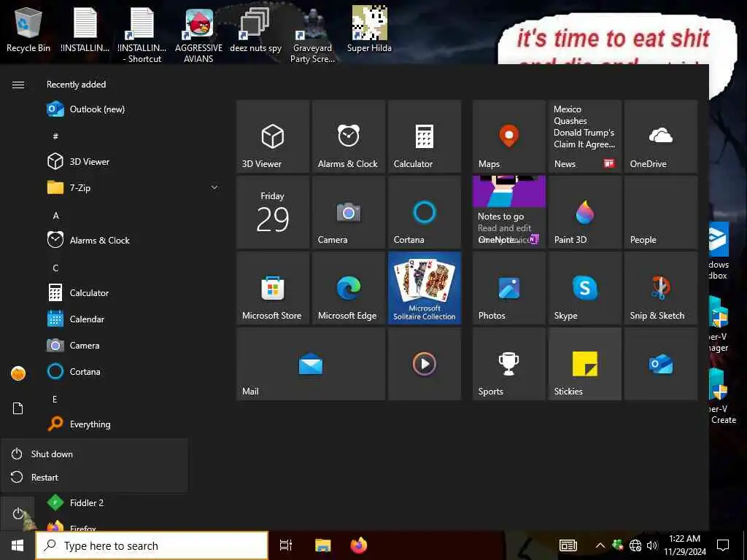Launch the Microsoft Edge tile
The height and width of the screenshot is (560, 747).
point(348,287)
